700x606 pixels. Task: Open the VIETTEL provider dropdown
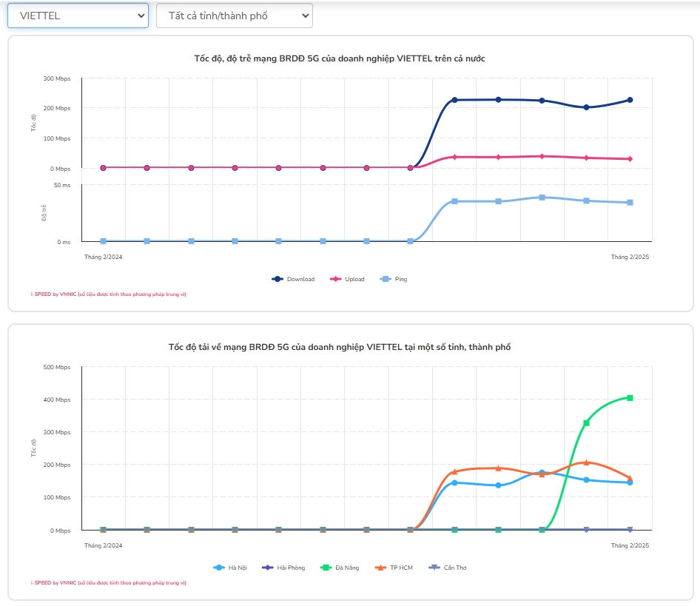[x=78, y=16]
